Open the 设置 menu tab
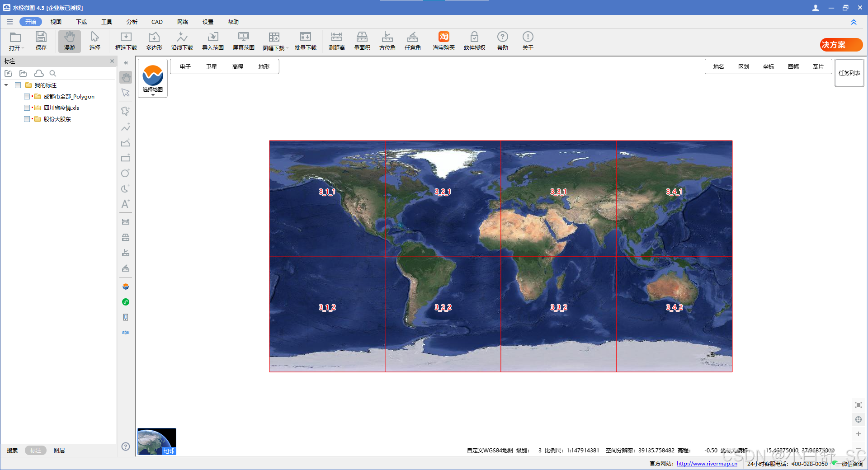The image size is (868, 470). [208, 22]
